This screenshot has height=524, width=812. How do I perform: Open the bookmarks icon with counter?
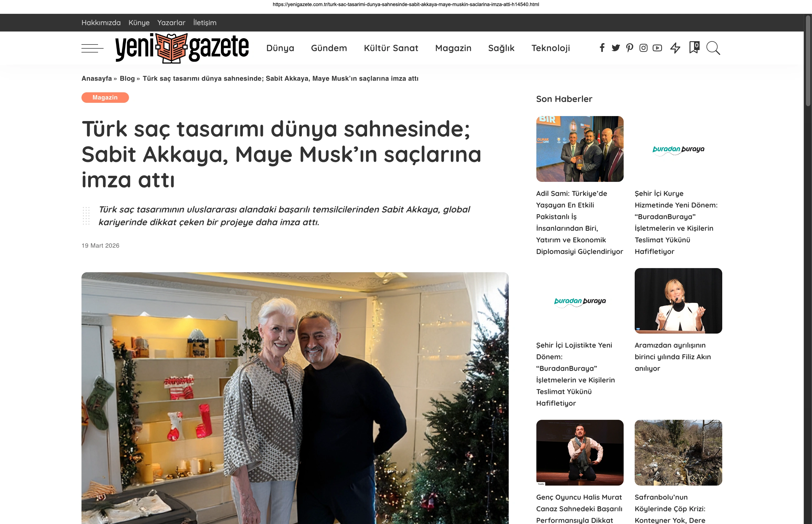694,47
